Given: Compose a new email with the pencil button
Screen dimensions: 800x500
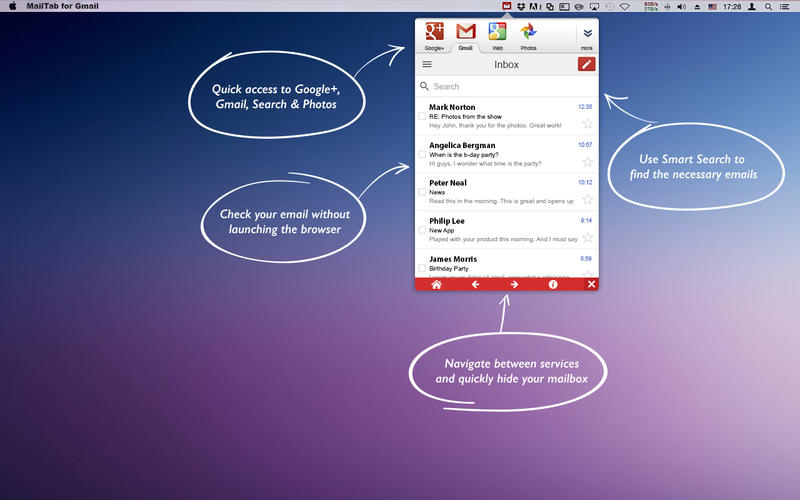Looking at the screenshot, I should click(586, 64).
